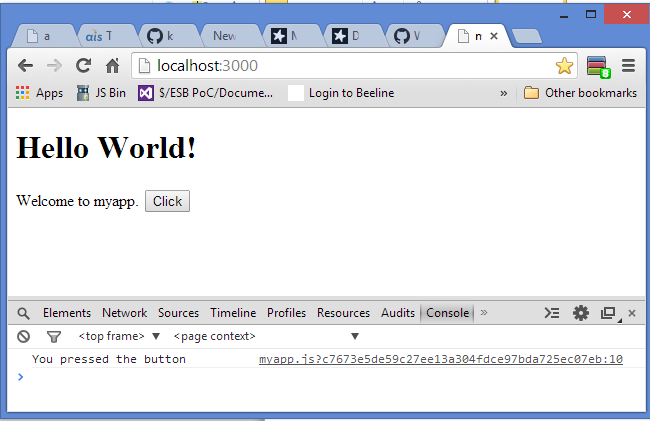650x421 pixels.
Task: Clear the console log
Action: click(x=24, y=336)
